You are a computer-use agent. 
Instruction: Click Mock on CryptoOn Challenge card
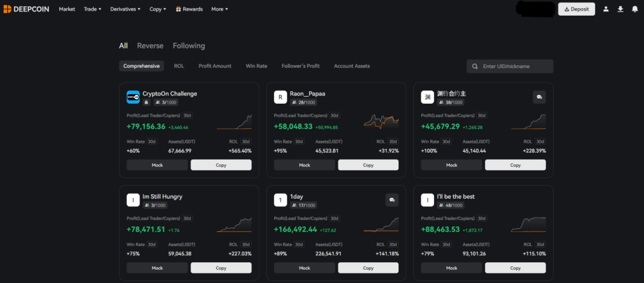[157, 165]
